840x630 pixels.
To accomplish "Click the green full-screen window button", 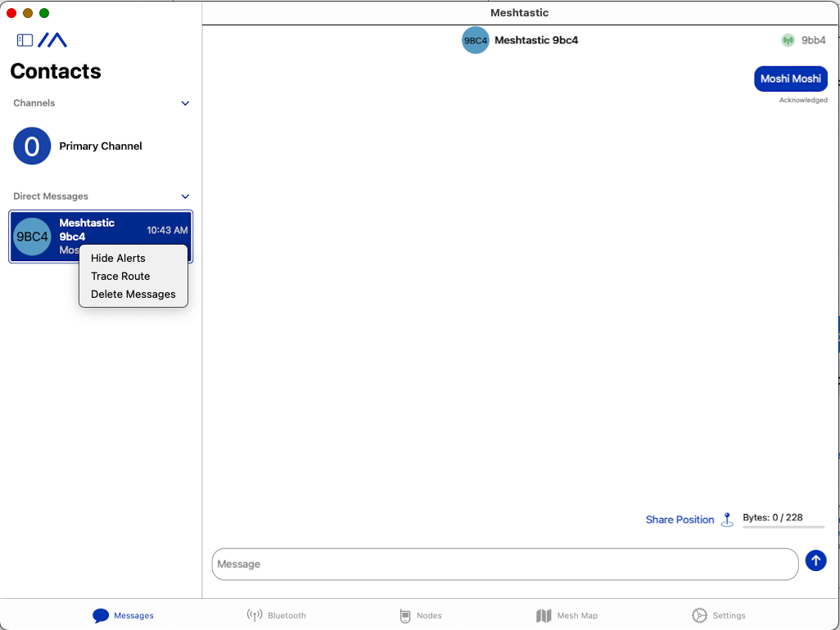I will [x=44, y=13].
